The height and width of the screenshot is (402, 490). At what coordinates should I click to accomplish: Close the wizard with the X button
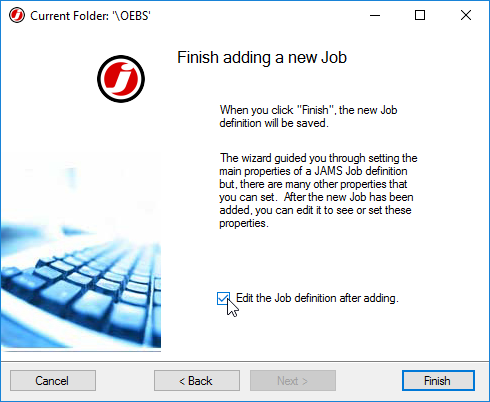pyautogui.click(x=466, y=15)
